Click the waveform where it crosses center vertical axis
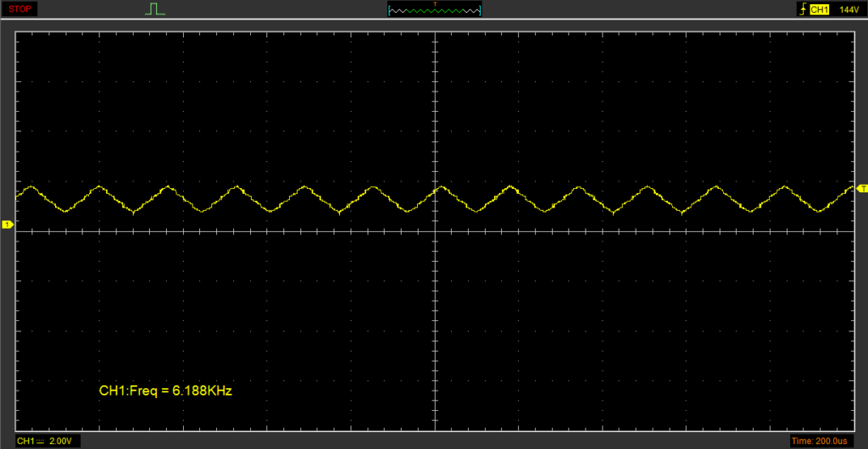The image size is (868, 449). coord(435,189)
